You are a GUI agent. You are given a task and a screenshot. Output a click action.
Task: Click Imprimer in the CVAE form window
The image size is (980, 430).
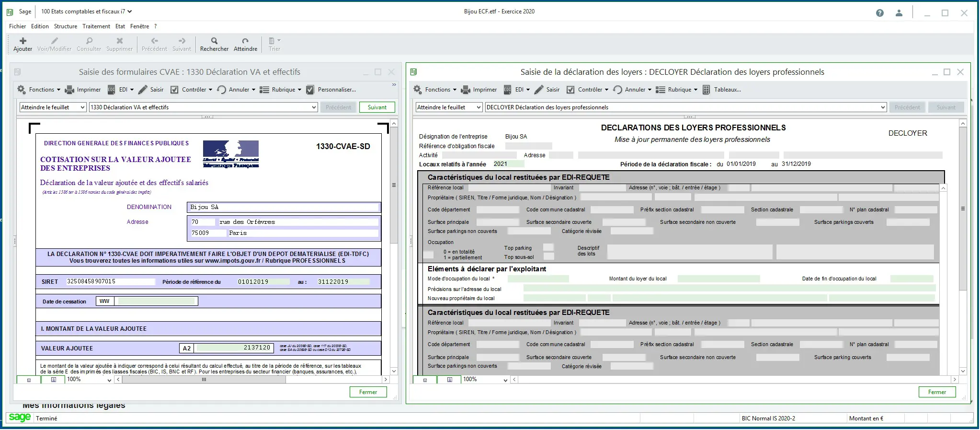click(83, 90)
